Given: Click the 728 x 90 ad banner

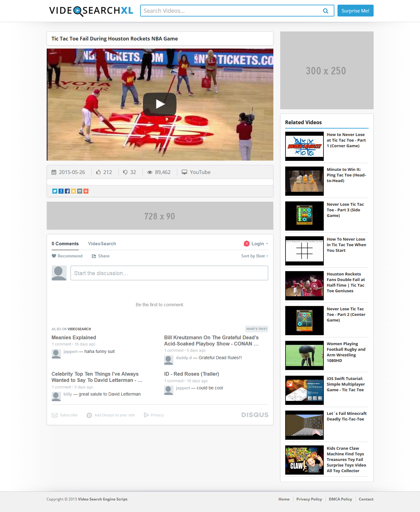Looking at the screenshot, I should [x=160, y=216].
